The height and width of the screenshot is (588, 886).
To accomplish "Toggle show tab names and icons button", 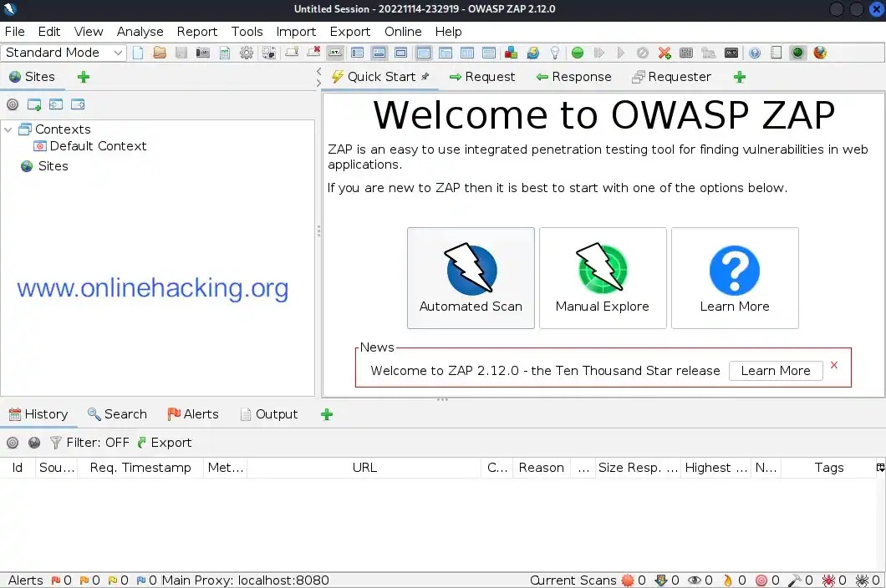I will [x=335, y=53].
